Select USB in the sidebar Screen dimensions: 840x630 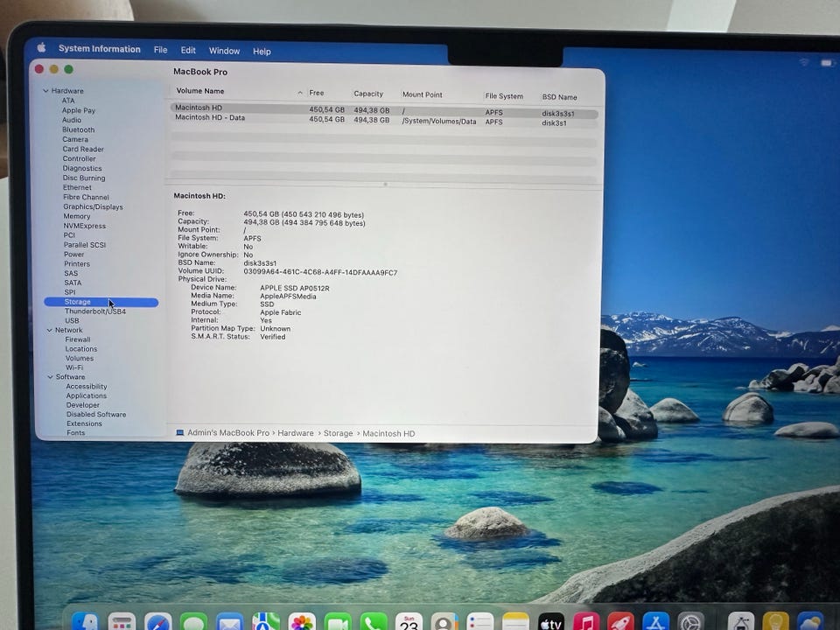pos(72,321)
